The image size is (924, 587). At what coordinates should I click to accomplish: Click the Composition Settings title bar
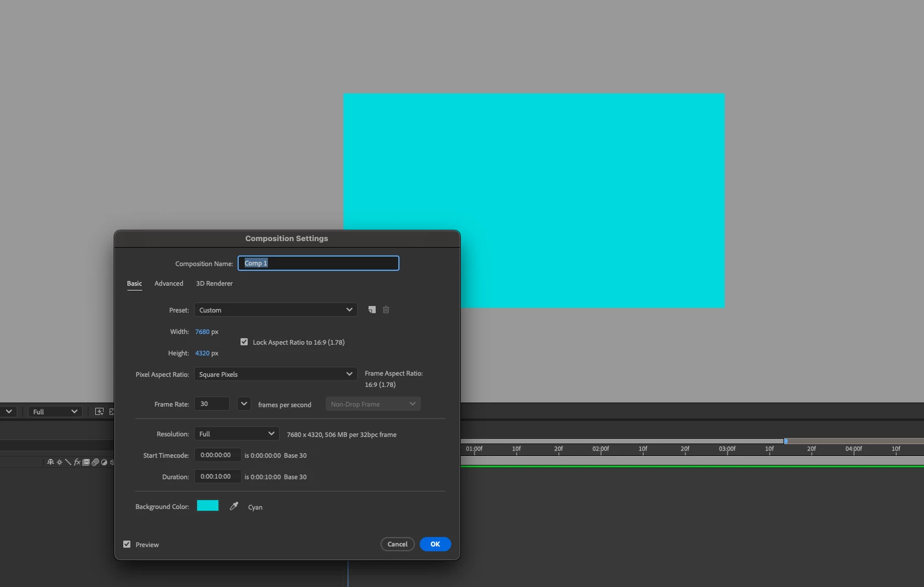click(287, 238)
